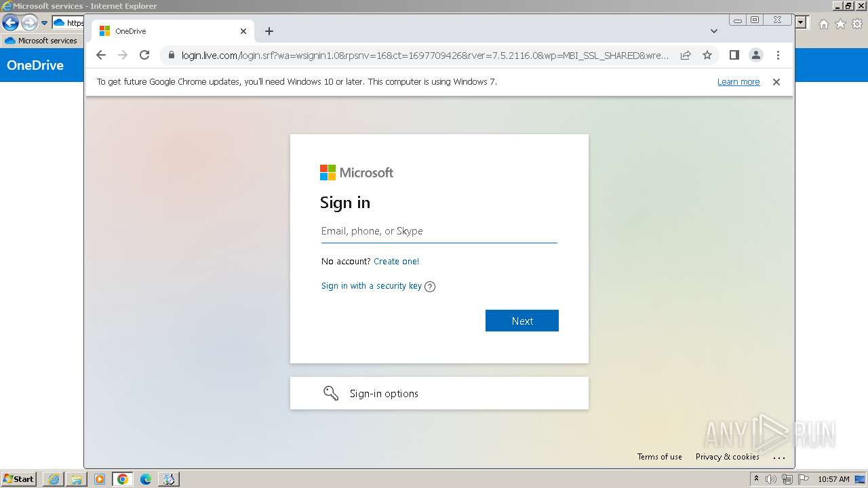Image resolution: width=868 pixels, height=488 pixels.
Task: Open the Windows Start menu
Action: [18, 479]
